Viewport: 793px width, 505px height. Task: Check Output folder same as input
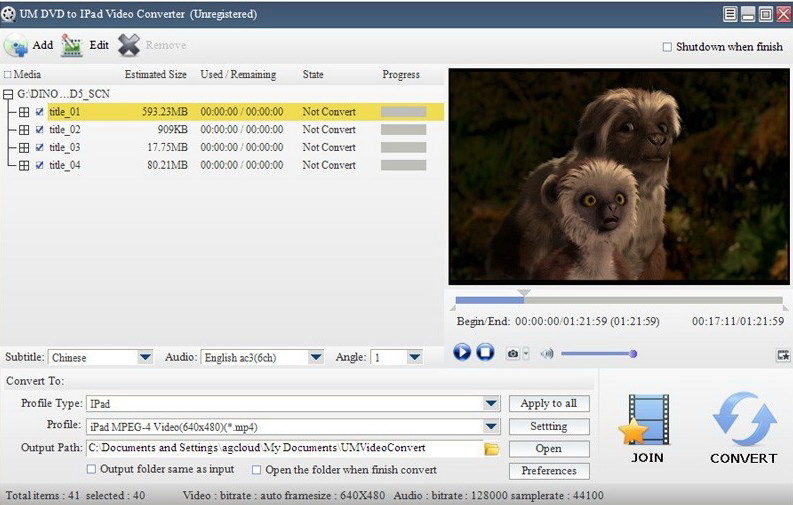pyautogui.click(x=92, y=469)
